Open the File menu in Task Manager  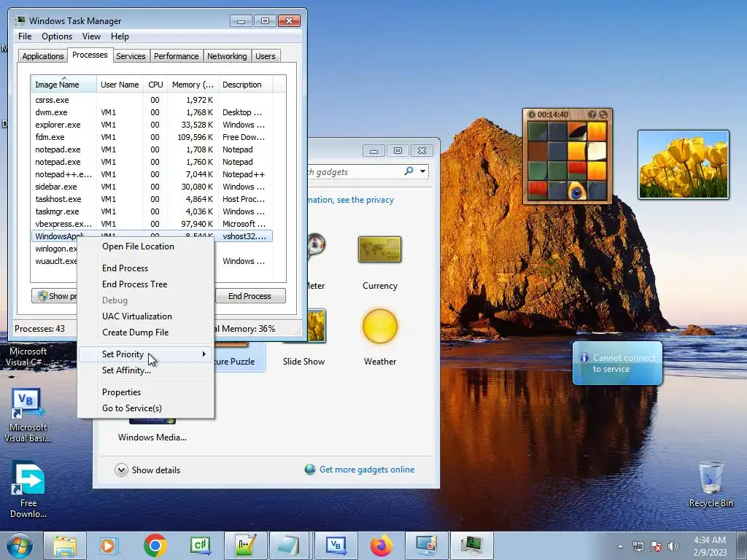click(x=25, y=36)
